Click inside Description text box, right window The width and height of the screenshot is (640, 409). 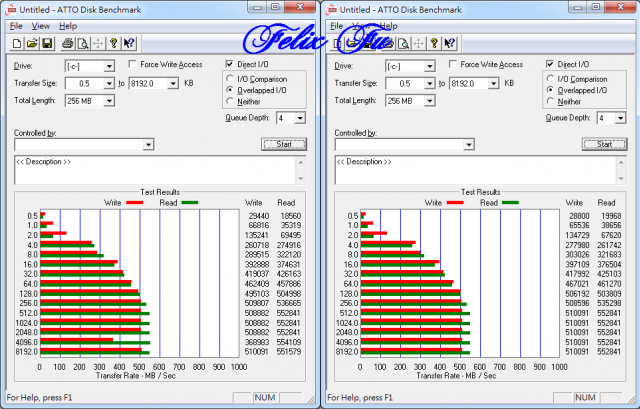(x=476, y=169)
